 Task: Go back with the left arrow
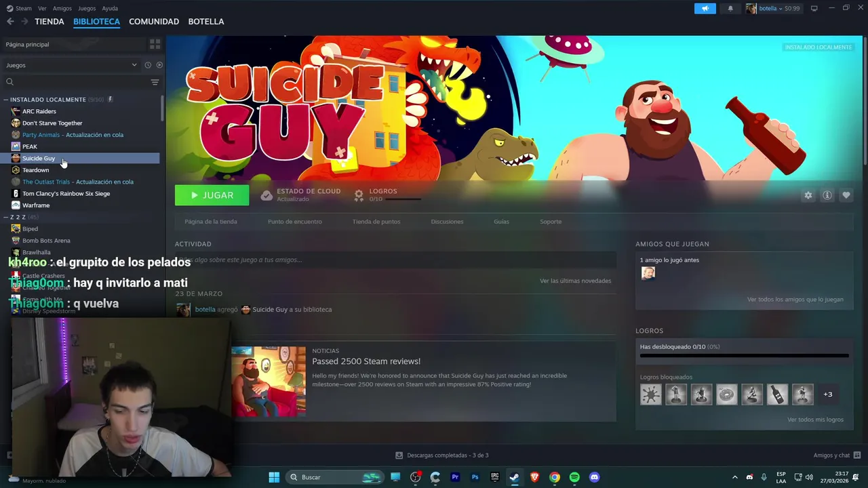(10, 22)
